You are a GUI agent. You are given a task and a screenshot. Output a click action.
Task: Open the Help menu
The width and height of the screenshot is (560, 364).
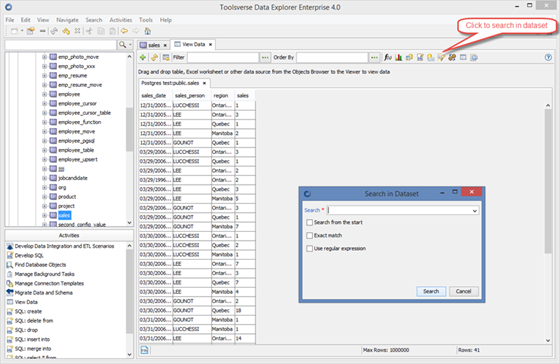166,20
